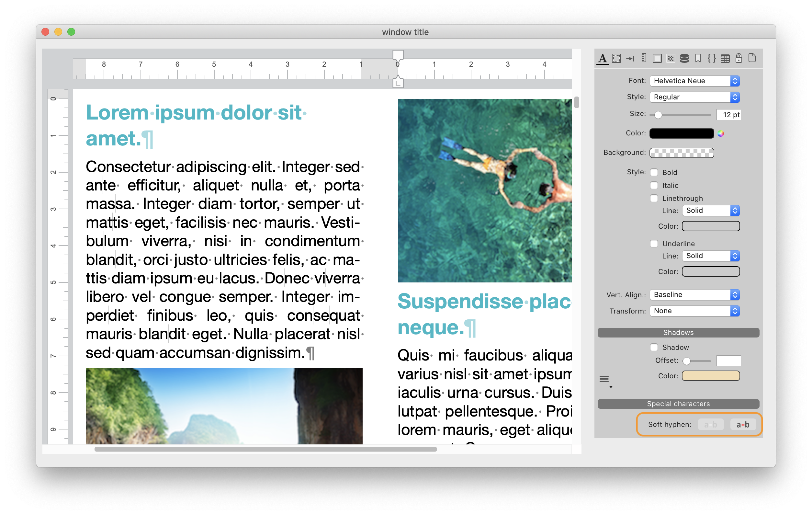
Task: Open the Font dropdown showing Helvetica Neue
Action: [694, 81]
